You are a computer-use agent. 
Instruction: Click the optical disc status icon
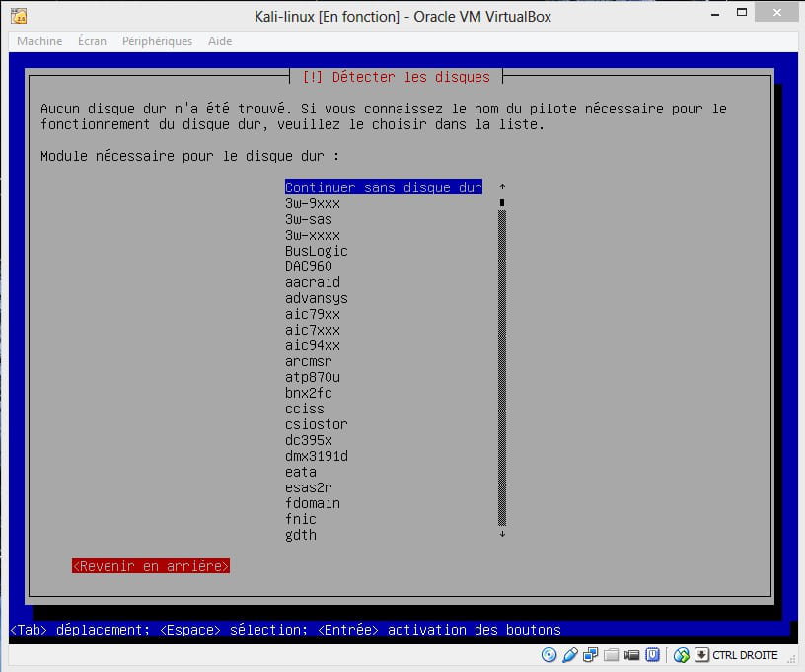(x=549, y=655)
